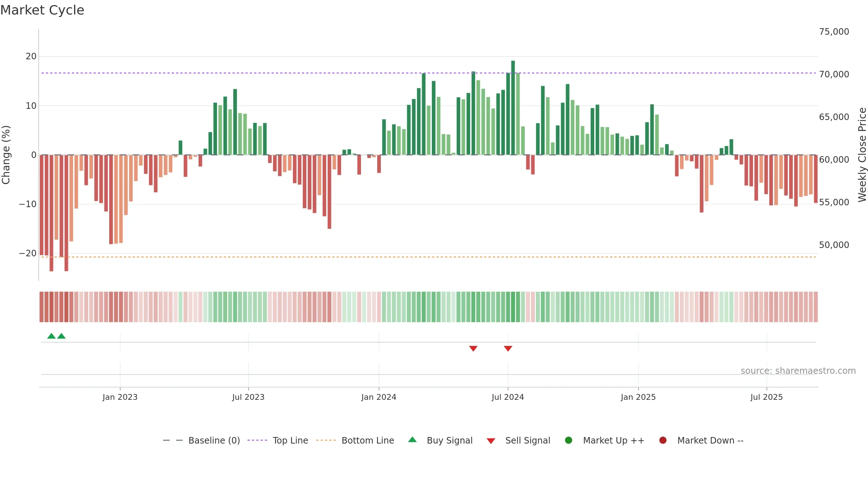
Task: Click the 60,000 price axis label
Action: pyautogui.click(x=834, y=160)
